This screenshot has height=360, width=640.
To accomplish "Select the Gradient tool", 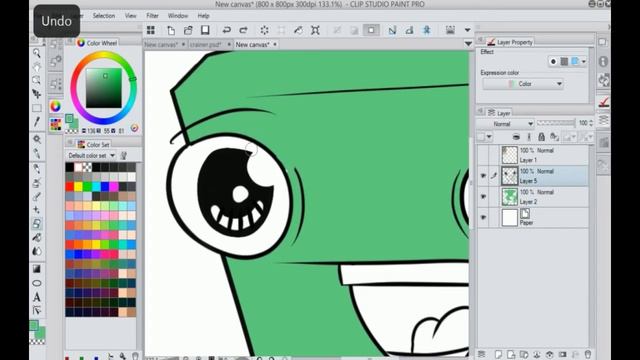I will pyautogui.click(x=37, y=269).
